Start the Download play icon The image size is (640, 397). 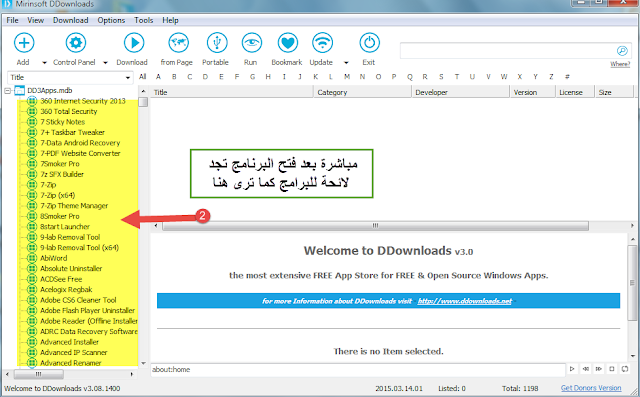tap(134, 42)
